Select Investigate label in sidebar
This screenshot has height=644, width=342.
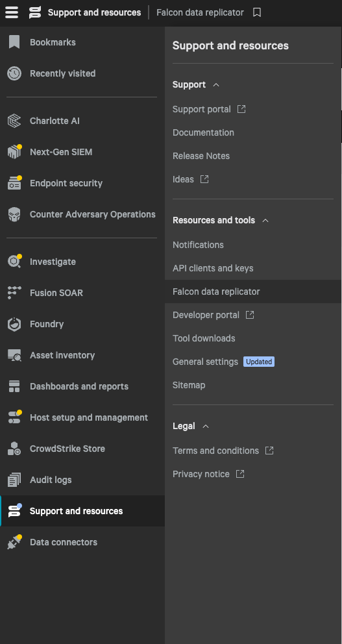pyautogui.click(x=53, y=262)
